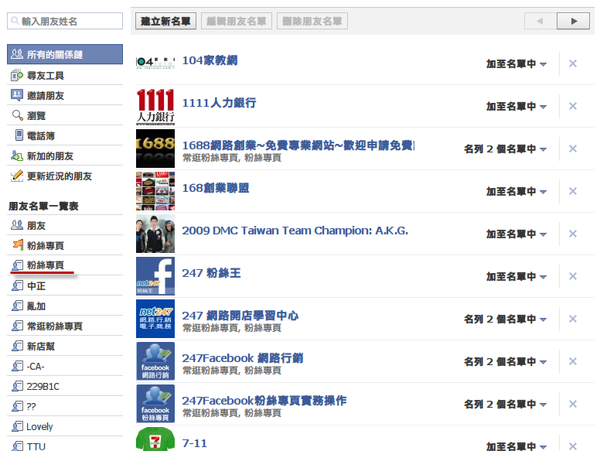Viewport: 600px width, 451px height.
Task: Click the orange flag icon beside 粉絲專頁
Action: [x=18, y=244]
